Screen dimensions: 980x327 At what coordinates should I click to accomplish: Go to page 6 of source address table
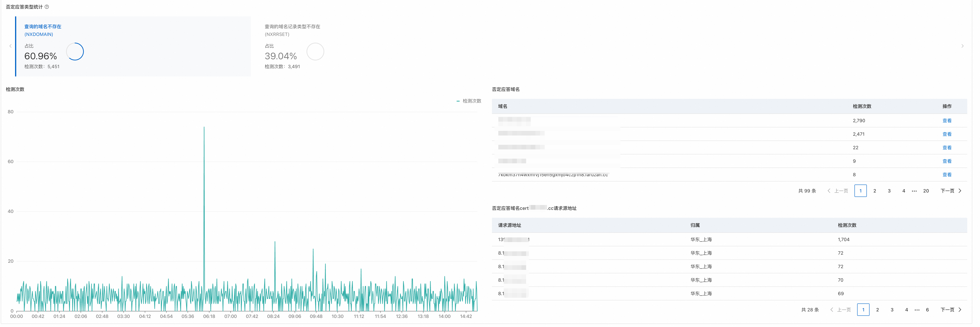[927, 310]
